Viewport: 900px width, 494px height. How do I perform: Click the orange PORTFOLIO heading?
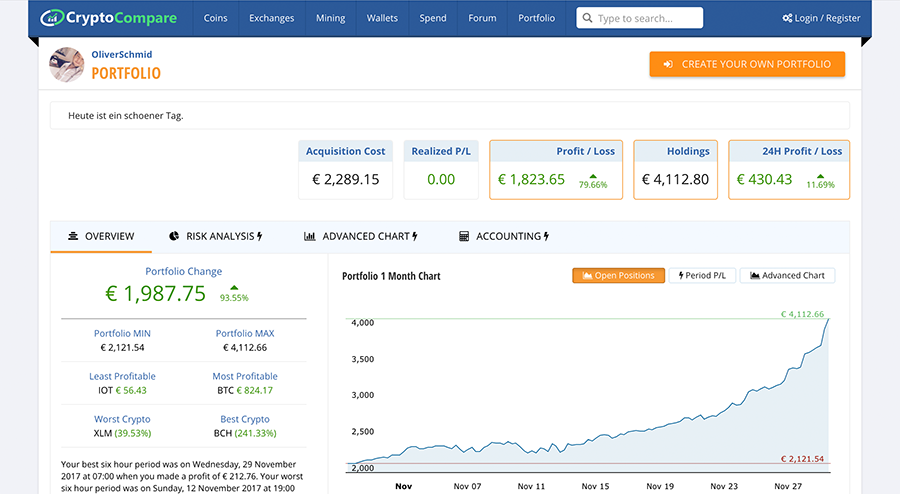pyautogui.click(x=126, y=73)
